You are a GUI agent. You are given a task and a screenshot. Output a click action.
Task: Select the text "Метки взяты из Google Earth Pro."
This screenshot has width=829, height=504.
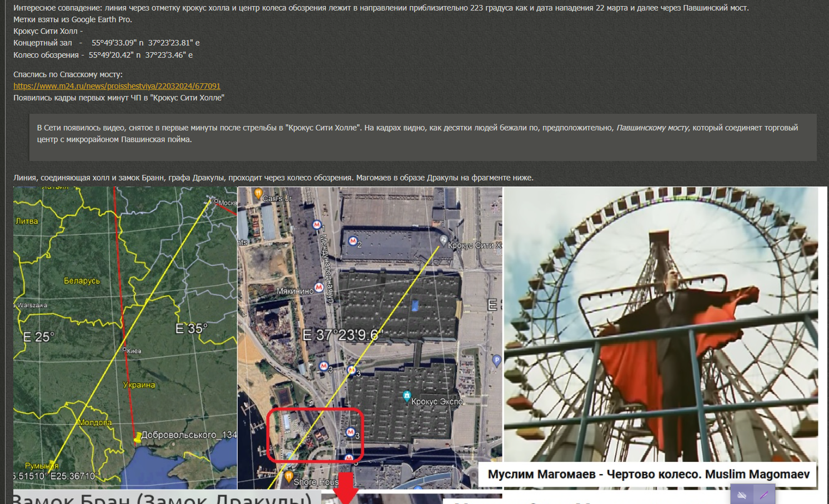73,19
